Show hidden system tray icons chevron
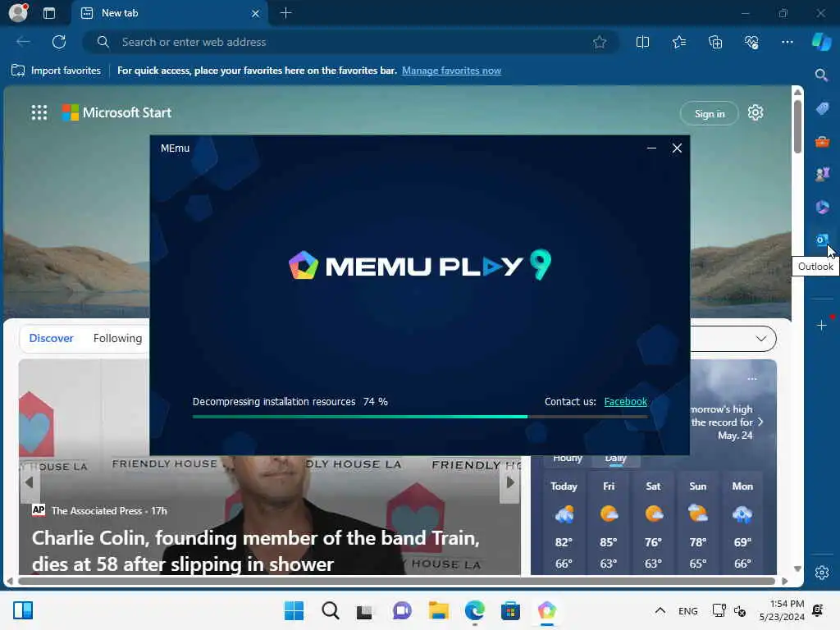This screenshot has width=840, height=630. [x=660, y=610]
